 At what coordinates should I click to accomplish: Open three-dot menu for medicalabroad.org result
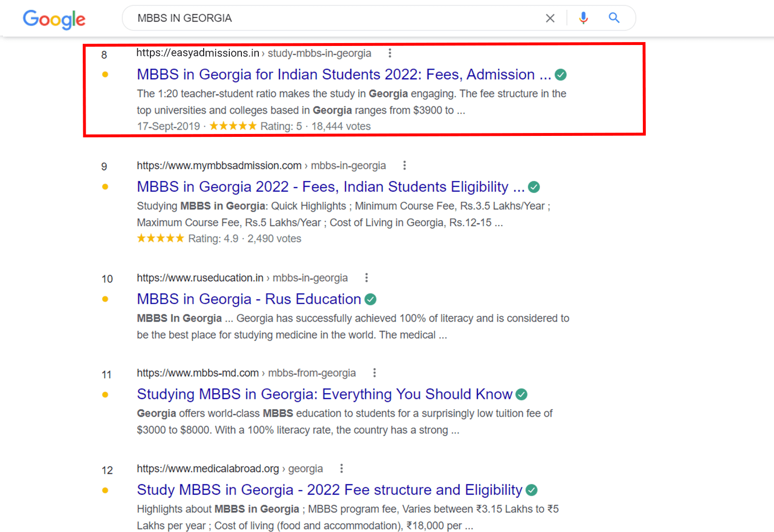coord(342,469)
